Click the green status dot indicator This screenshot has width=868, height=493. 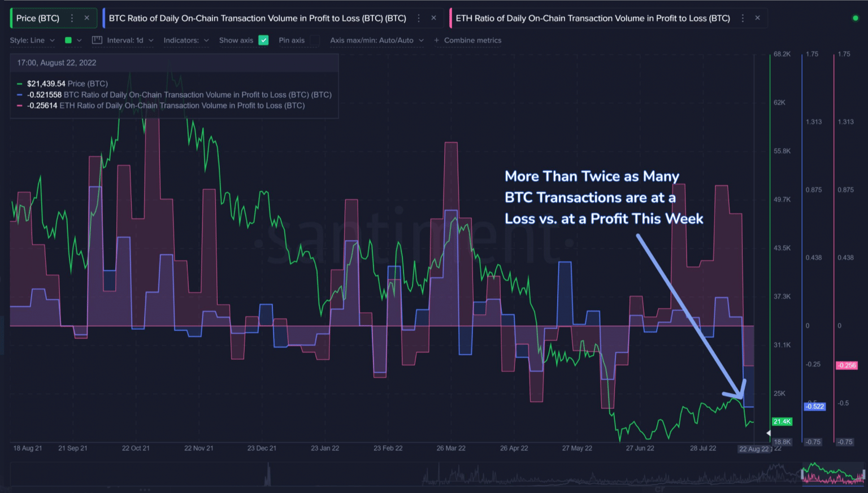click(855, 18)
